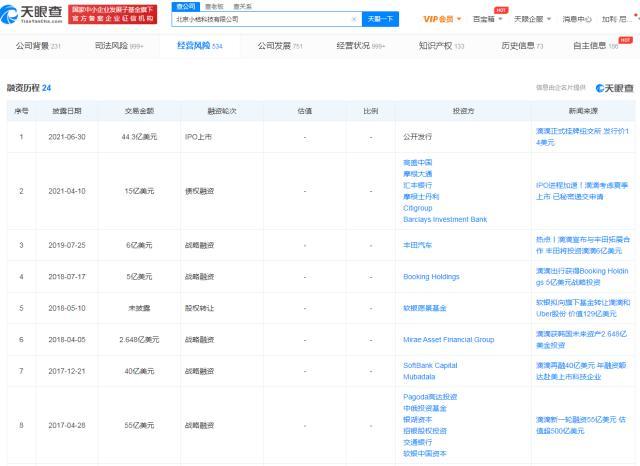
Task: Open investor link Citigroup
Action: point(418,208)
